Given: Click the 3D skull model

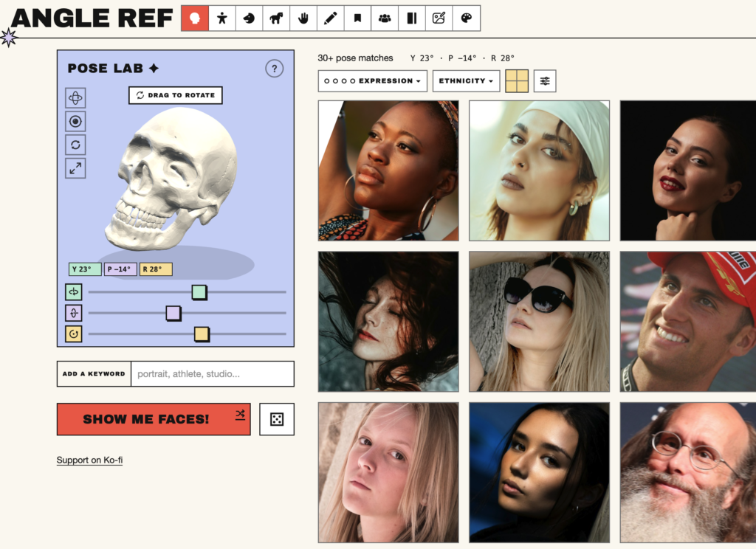Looking at the screenshot, I should point(171,179).
